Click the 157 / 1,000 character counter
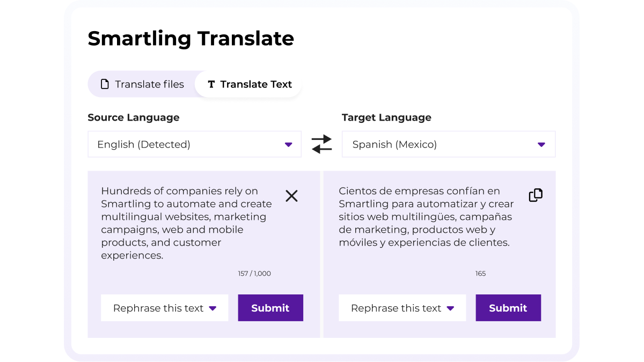Screen dimensions: 644x362 [x=254, y=274]
